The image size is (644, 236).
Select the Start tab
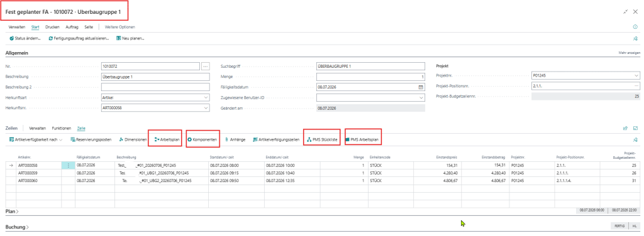point(35,27)
